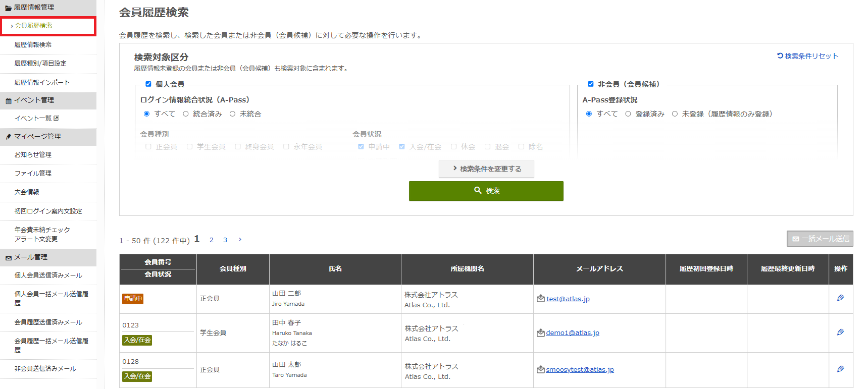Screen dimensions: 868x389
Task: Click the 履歴最終更新日時 column header
Action: pos(788,269)
